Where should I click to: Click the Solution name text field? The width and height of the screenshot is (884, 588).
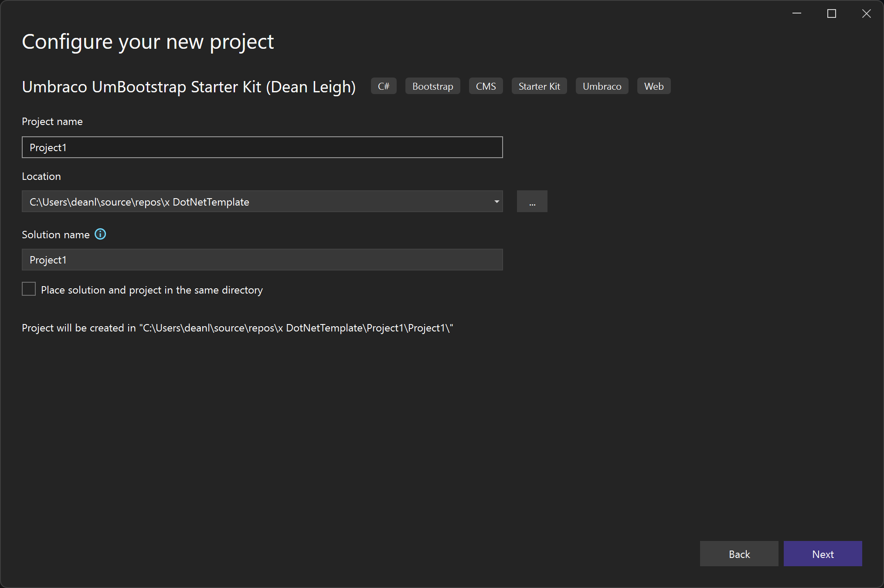[262, 260]
